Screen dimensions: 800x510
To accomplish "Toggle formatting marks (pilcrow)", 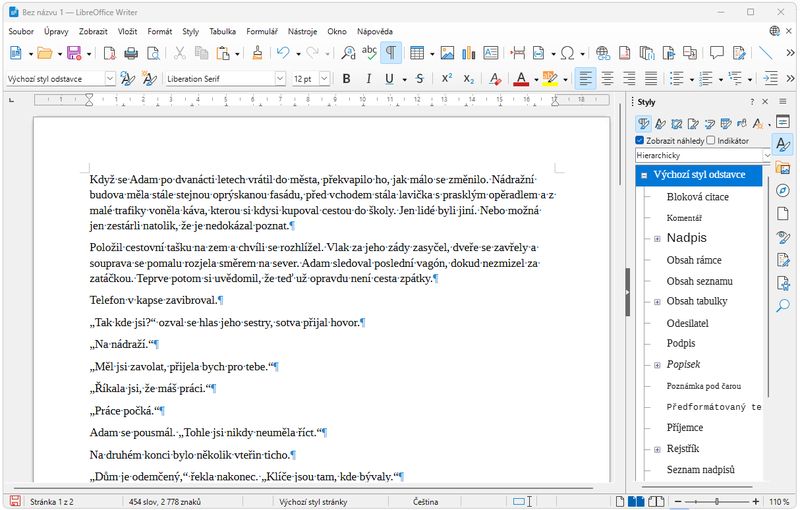I will (x=391, y=53).
